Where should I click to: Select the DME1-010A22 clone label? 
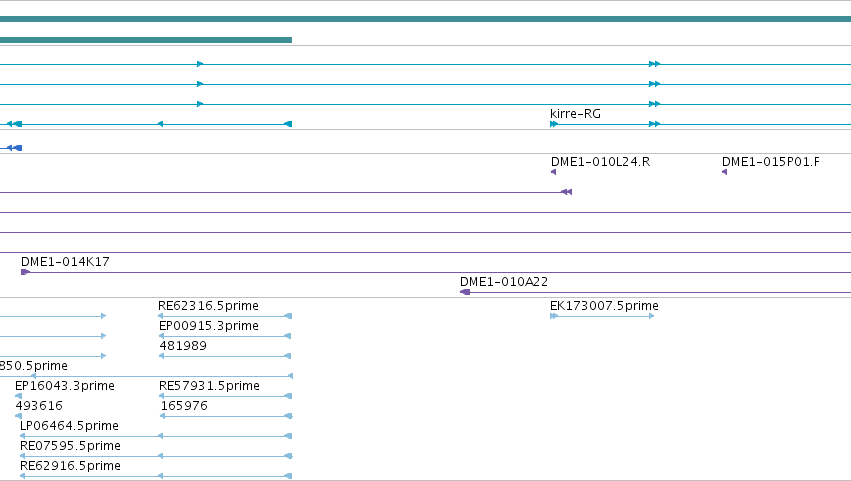point(504,282)
